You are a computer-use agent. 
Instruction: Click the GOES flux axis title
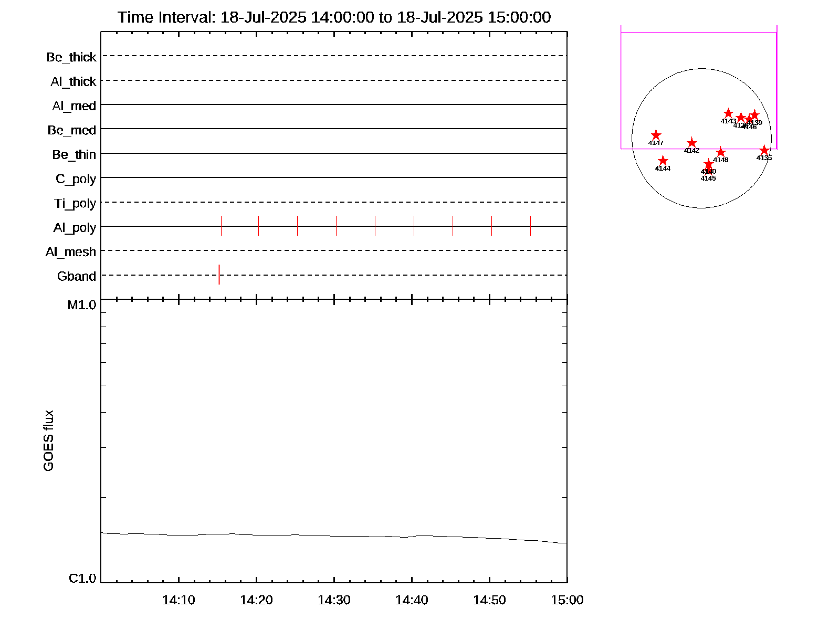[x=48, y=440]
